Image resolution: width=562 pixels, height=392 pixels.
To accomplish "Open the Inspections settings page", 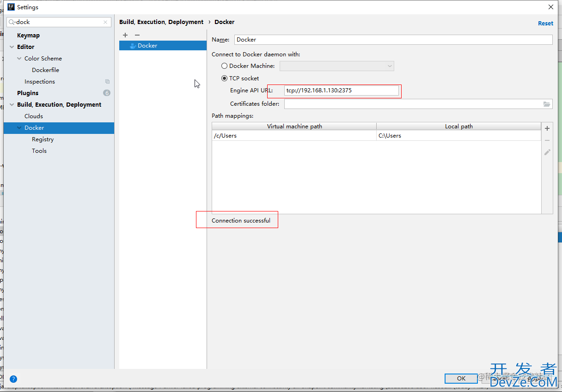I will point(40,82).
